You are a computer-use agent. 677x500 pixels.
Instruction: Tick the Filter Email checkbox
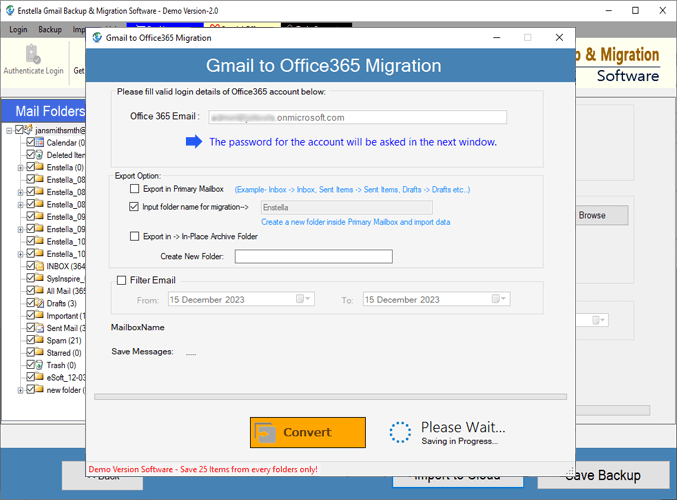point(122,281)
